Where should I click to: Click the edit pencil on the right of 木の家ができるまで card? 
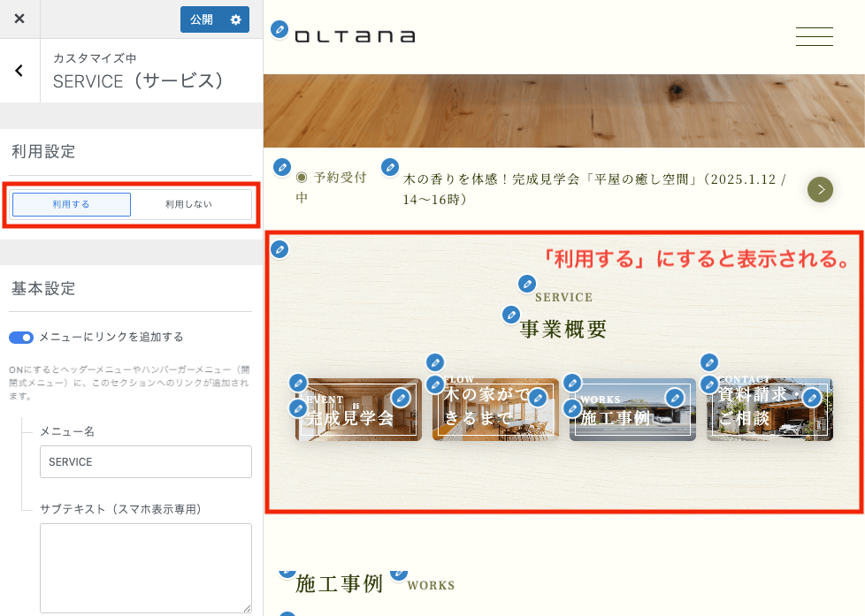538,397
